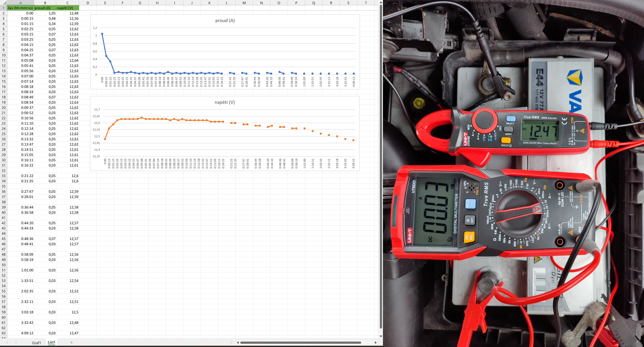Select cell with current 0,48
Screen dimensions: 644x347
45,18
